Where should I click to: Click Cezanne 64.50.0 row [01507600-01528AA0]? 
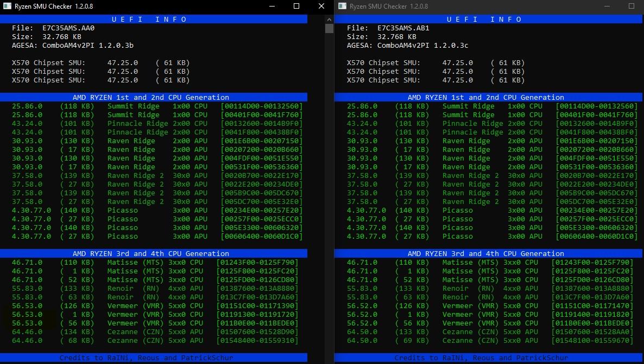pos(490,331)
